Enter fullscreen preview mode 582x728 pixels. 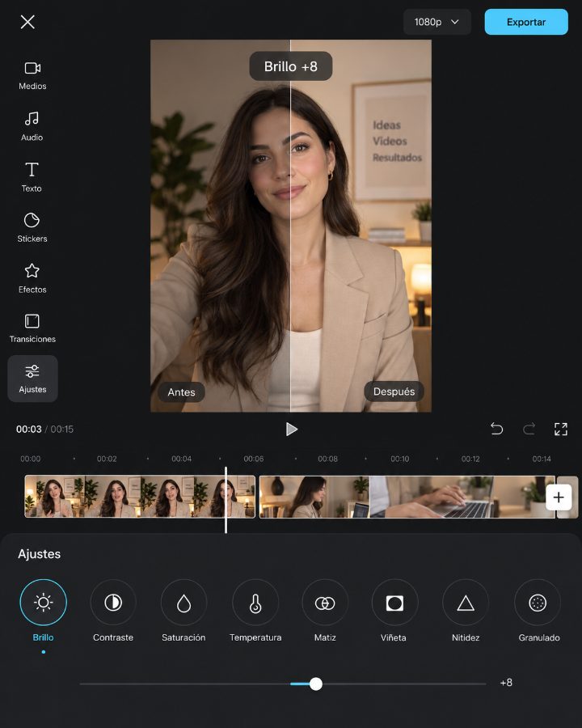coord(561,429)
